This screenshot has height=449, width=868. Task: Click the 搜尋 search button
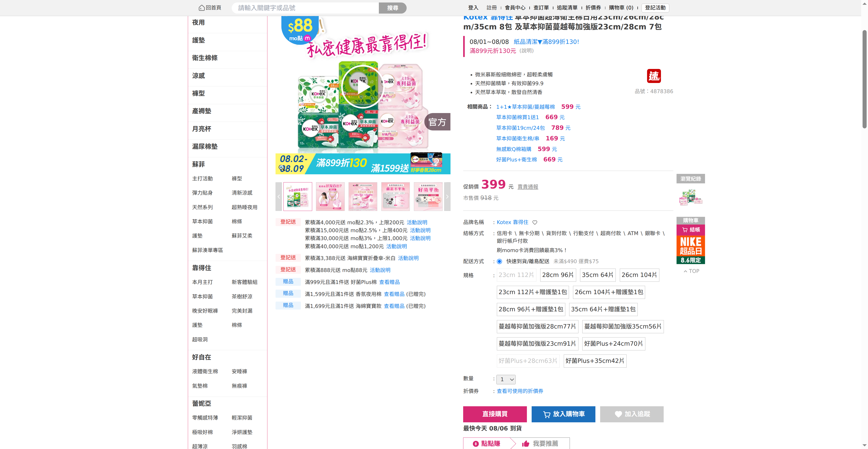tap(393, 8)
